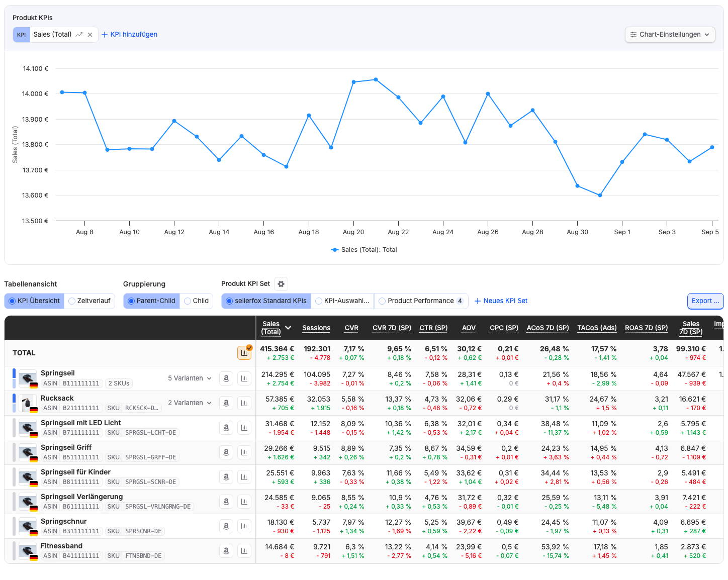728x580 pixels.
Task: Sort table by CVR column header
Action: pyautogui.click(x=351, y=328)
